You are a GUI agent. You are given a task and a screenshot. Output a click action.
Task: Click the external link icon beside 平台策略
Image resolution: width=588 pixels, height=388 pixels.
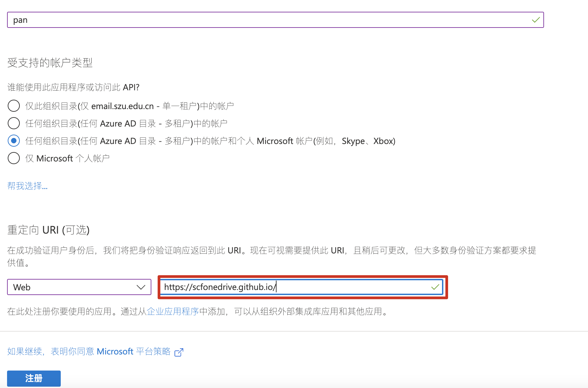click(x=179, y=352)
